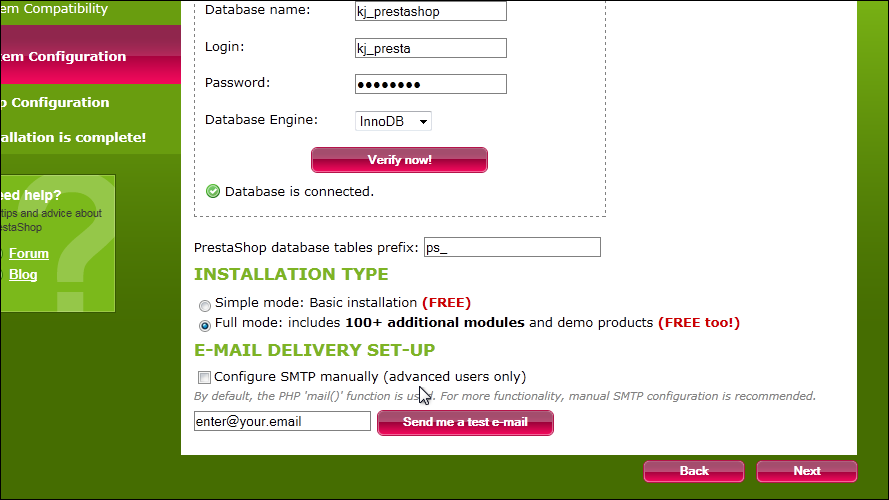Enable Configure SMTP manually checkbox
This screenshot has height=500, width=889.
point(204,377)
